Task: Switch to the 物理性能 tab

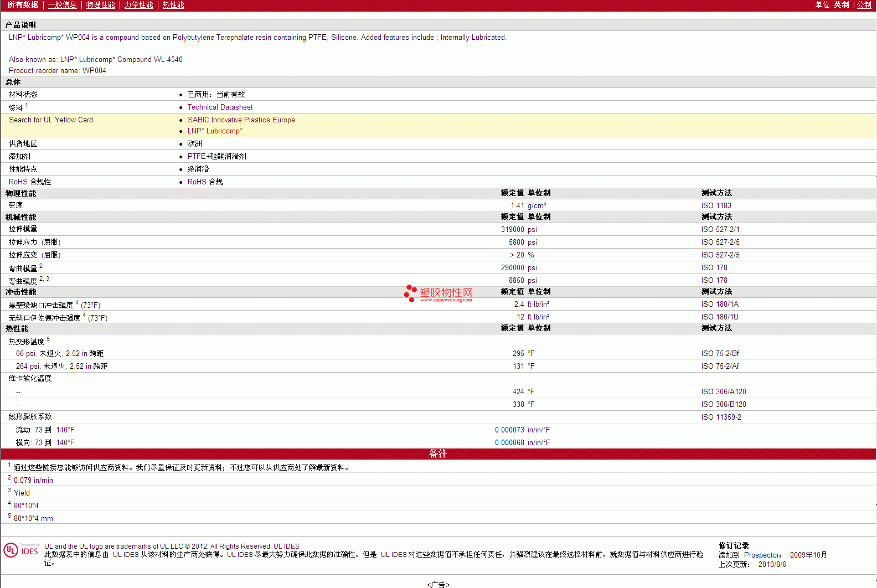Action: (x=100, y=5)
